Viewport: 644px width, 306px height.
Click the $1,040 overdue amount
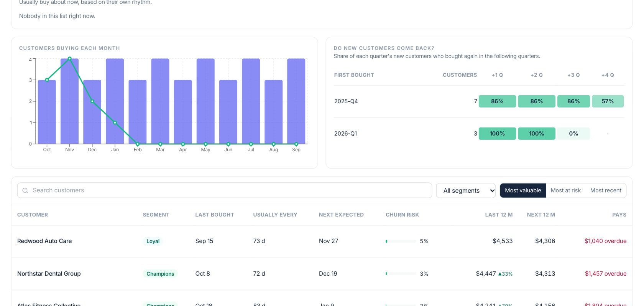click(606, 241)
